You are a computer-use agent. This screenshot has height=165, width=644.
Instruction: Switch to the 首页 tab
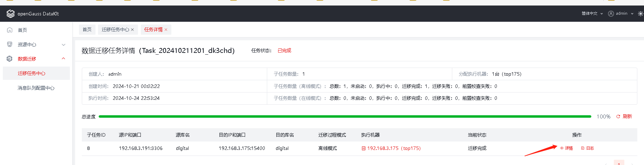point(87,29)
